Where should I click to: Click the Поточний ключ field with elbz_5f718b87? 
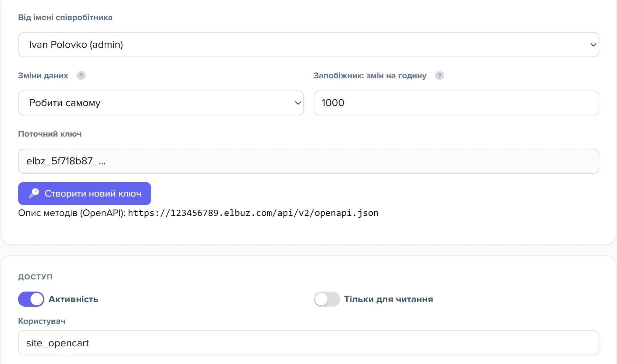point(308,161)
